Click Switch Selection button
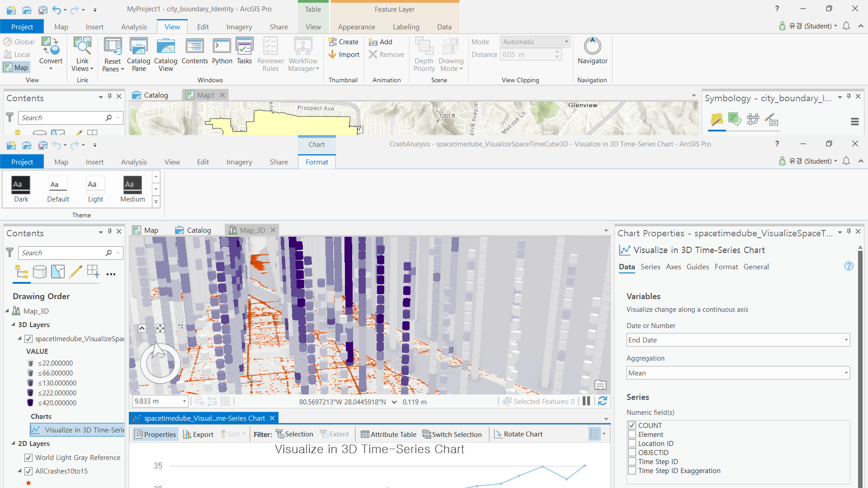868x488 pixels. (452, 434)
